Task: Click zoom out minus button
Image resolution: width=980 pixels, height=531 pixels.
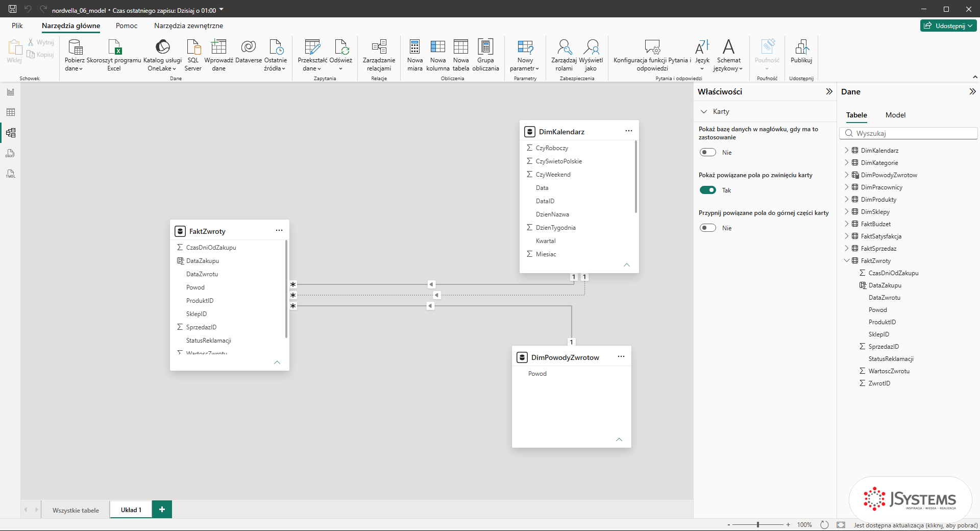Action: coord(728,524)
